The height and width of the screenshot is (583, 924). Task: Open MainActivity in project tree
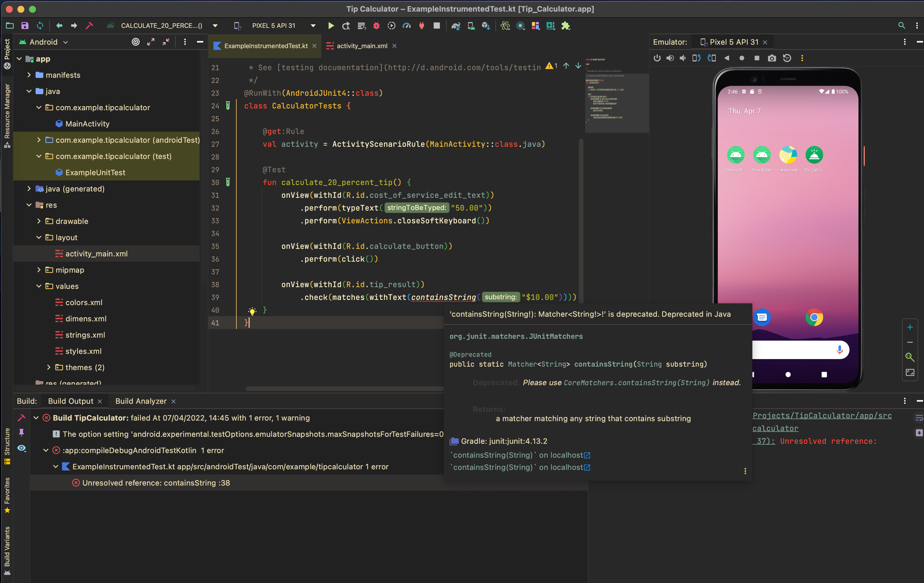pos(87,124)
